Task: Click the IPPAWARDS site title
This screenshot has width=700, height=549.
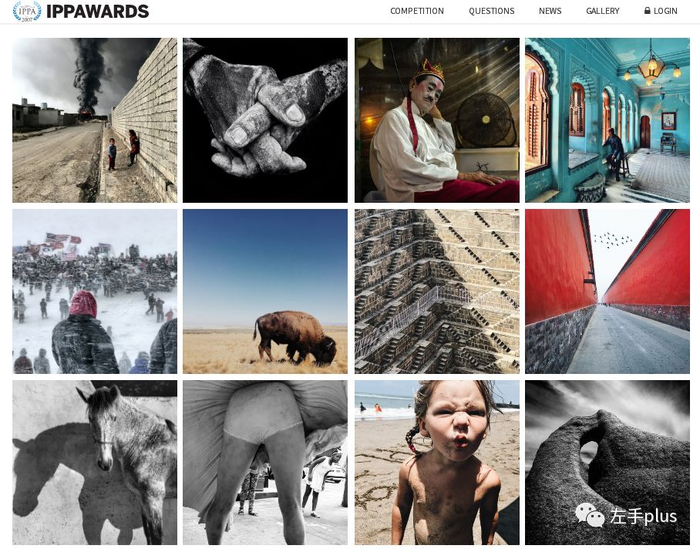Action: (x=97, y=12)
